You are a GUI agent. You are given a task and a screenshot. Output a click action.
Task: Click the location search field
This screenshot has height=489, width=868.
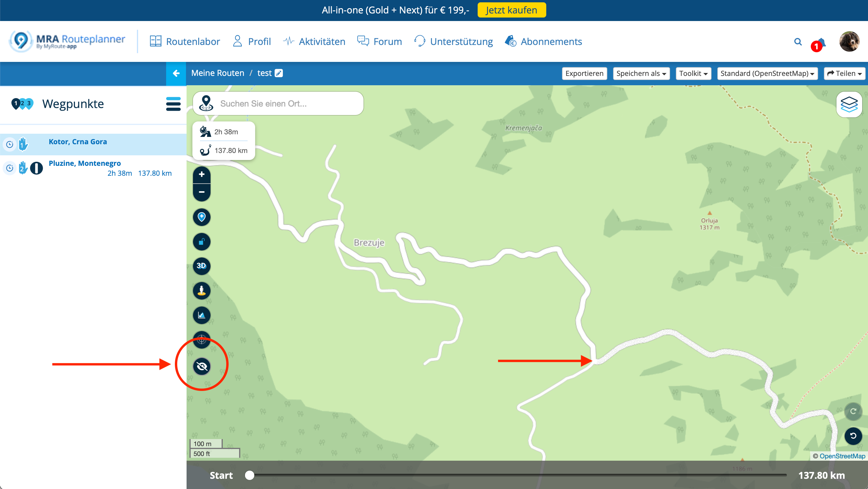[x=278, y=103]
